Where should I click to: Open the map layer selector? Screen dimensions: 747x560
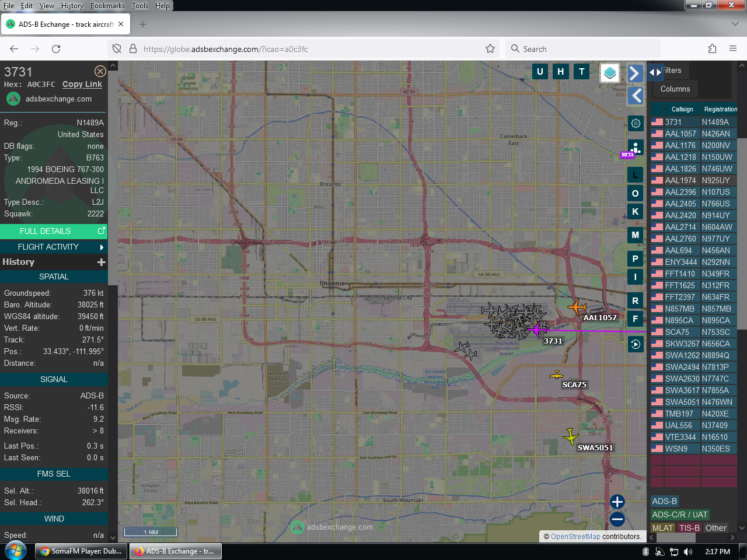[610, 73]
